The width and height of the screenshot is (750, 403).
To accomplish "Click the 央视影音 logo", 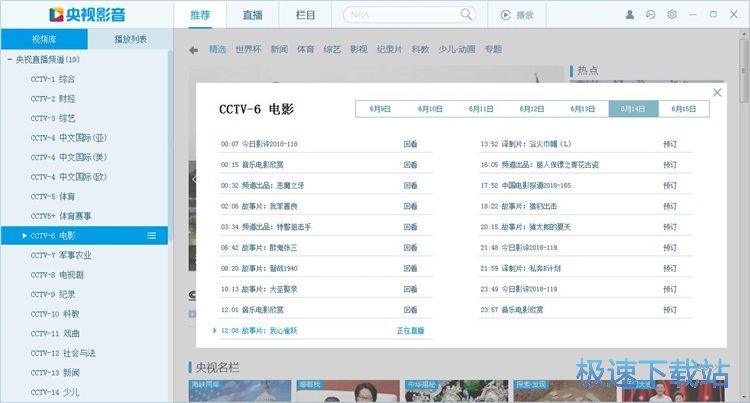I will pyautogui.click(x=87, y=14).
